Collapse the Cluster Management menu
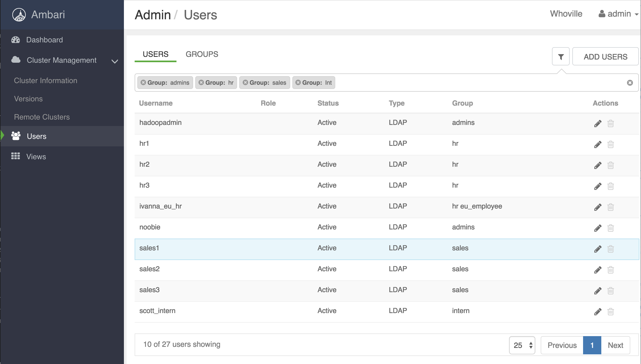This screenshot has height=364, width=641. pos(115,61)
